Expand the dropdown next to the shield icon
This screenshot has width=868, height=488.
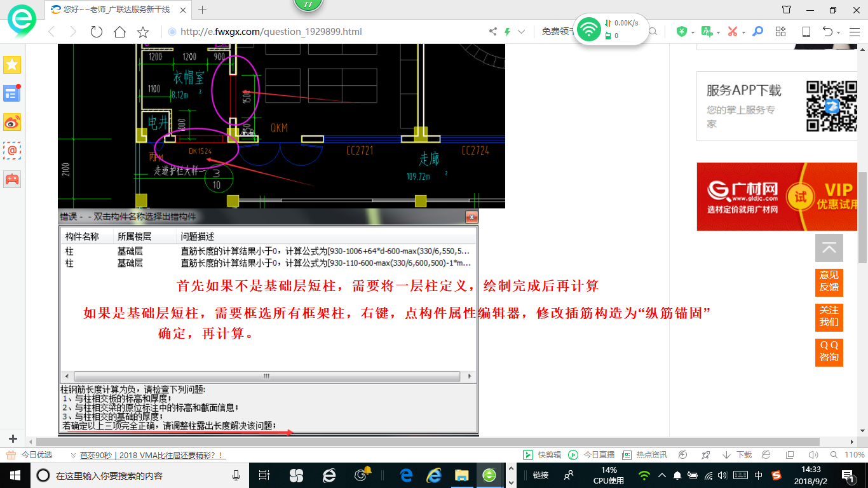pos(693,32)
